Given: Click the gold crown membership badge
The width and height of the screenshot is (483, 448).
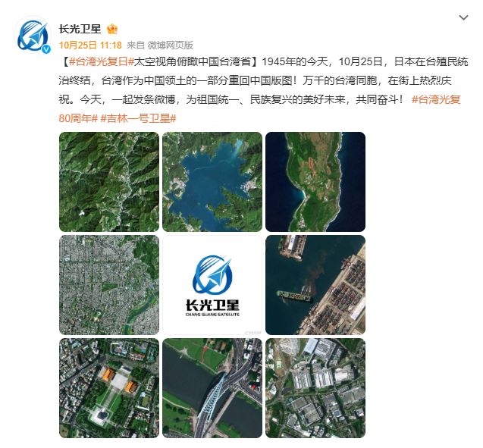Looking at the screenshot, I should coord(112,30).
